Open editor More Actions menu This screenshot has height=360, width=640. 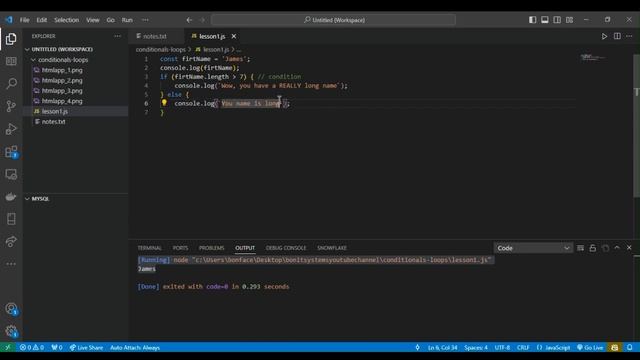click(x=629, y=36)
